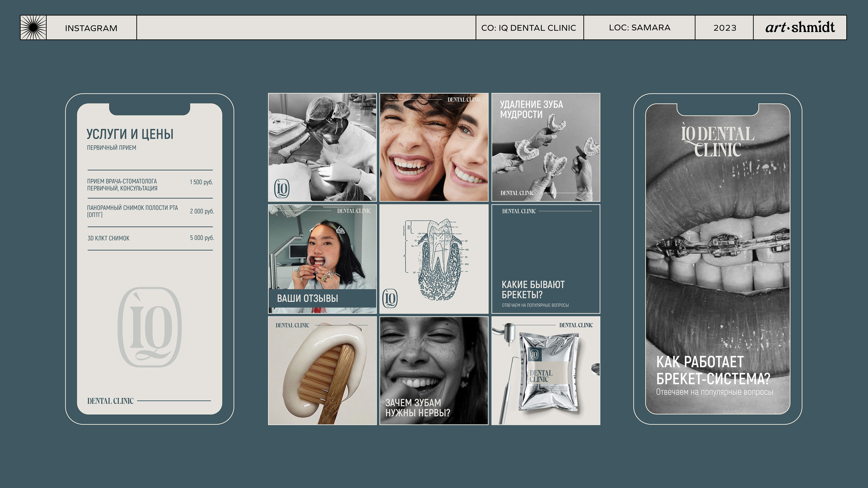Open the Зачем зубам нужны нервы? post
This screenshot has height=488, width=868.
[434, 370]
